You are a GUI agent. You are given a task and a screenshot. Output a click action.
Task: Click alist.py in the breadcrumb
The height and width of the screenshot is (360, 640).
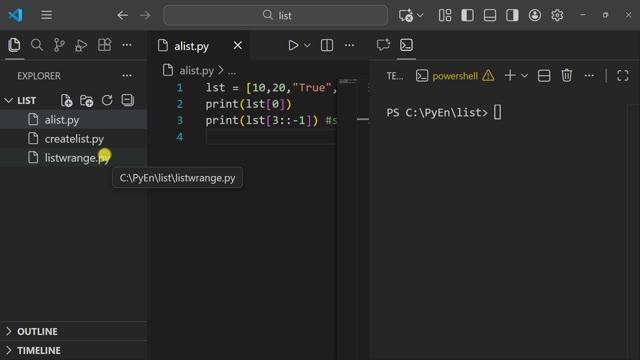click(x=196, y=71)
